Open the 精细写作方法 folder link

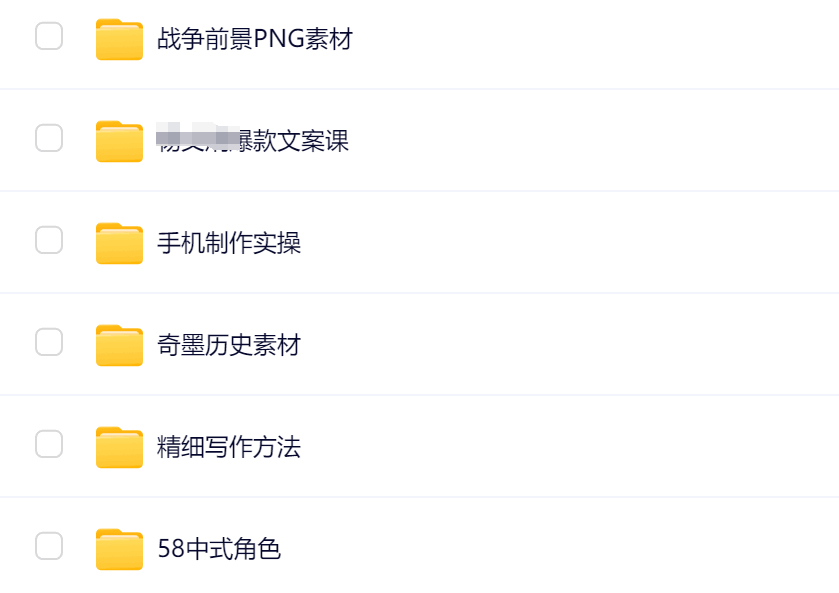(x=229, y=448)
